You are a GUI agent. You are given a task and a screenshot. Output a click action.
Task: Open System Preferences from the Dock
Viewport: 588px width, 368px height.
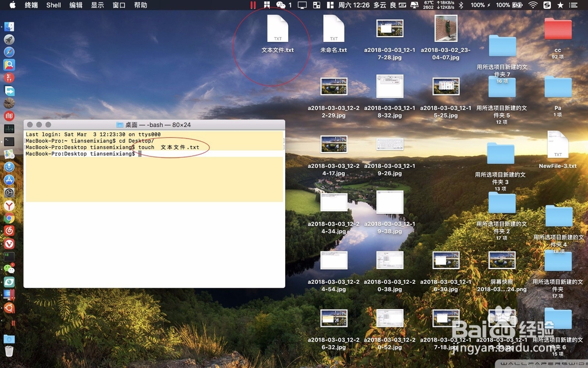point(8,192)
